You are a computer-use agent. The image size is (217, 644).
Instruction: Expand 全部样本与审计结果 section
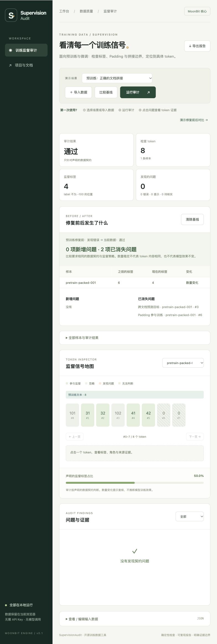coord(135,338)
